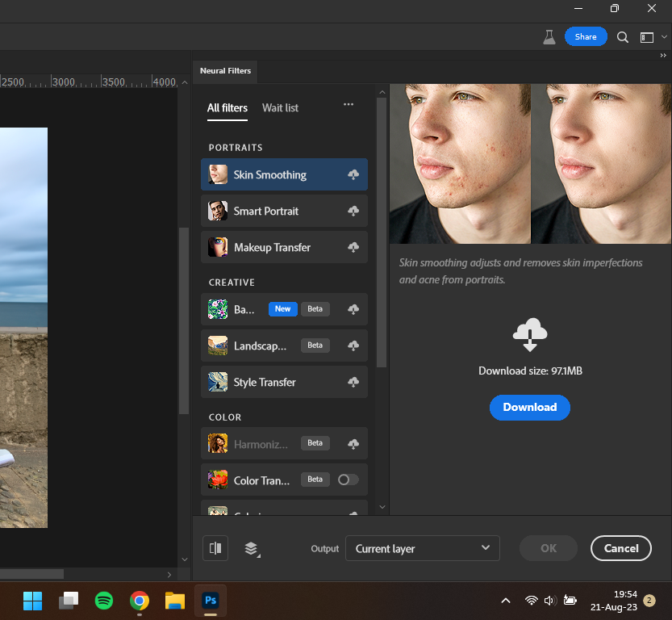This screenshot has width=672, height=620.
Task: Click Makeup Transfer cloud download icon
Action: [x=353, y=247]
